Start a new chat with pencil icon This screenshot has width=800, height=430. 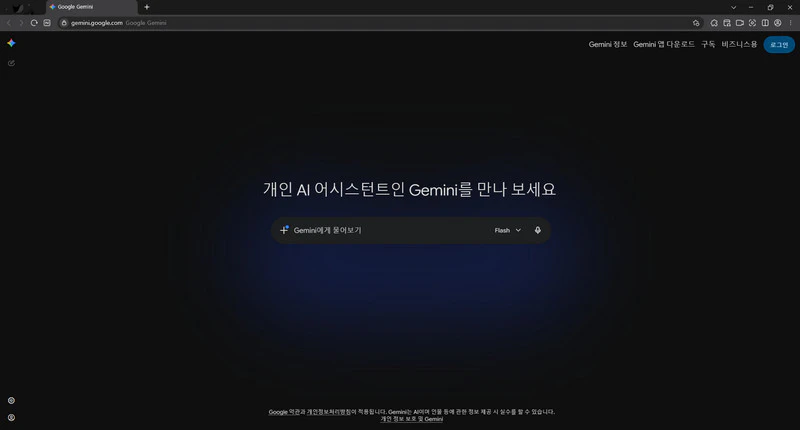click(11, 63)
